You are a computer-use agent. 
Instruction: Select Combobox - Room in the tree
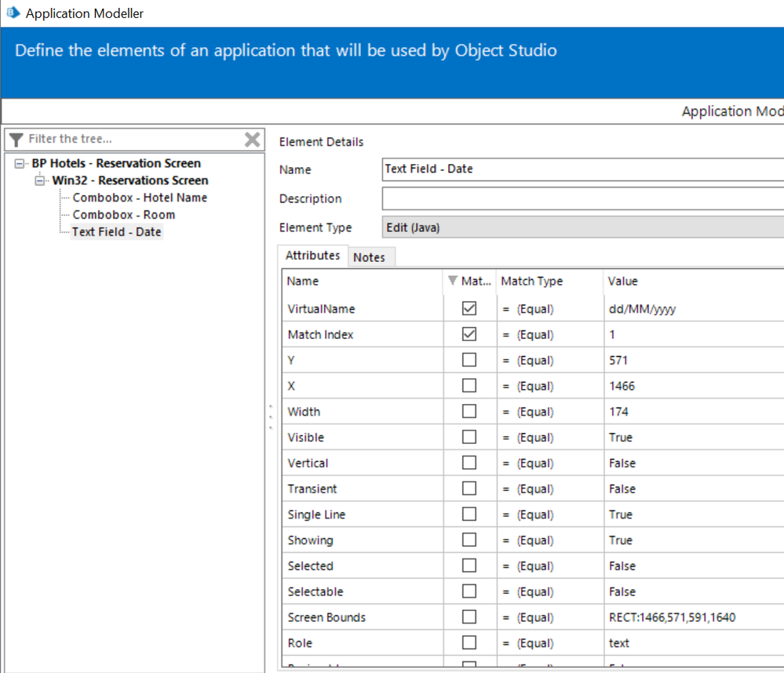coord(124,215)
